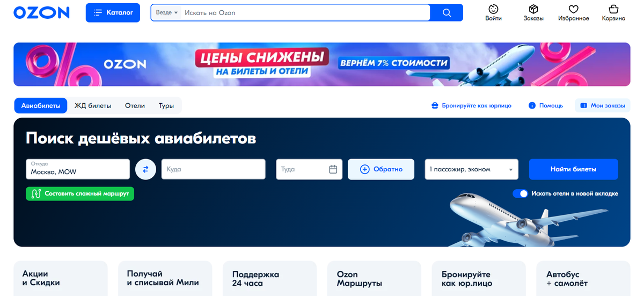Open the Получай и списывай Мили card
The height and width of the screenshot is (296, 644).
click(165, 278)
